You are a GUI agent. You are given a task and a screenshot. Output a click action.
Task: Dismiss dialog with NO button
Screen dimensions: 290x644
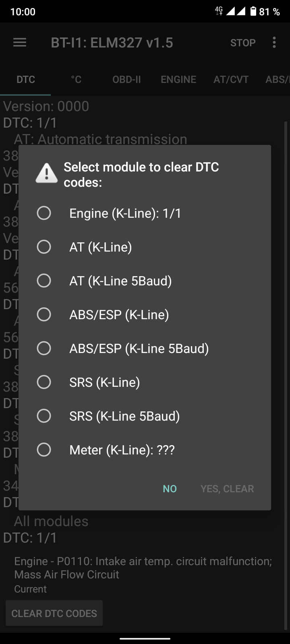[170, 489]
